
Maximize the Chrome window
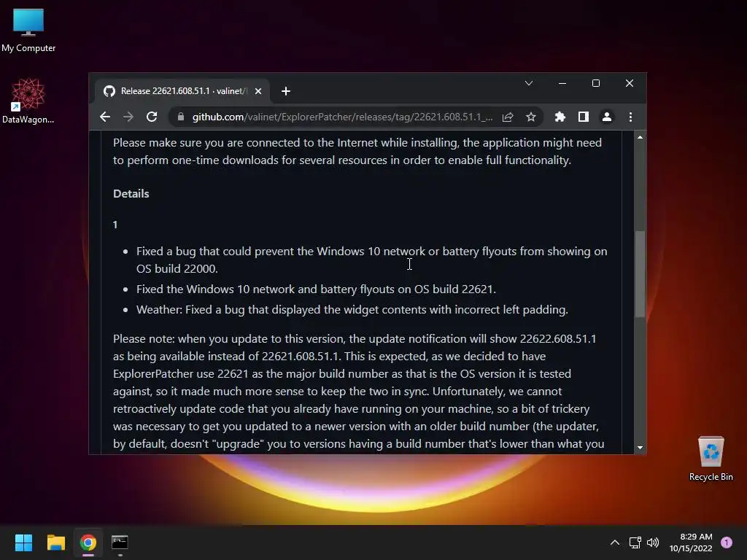(x=595, y=83)
